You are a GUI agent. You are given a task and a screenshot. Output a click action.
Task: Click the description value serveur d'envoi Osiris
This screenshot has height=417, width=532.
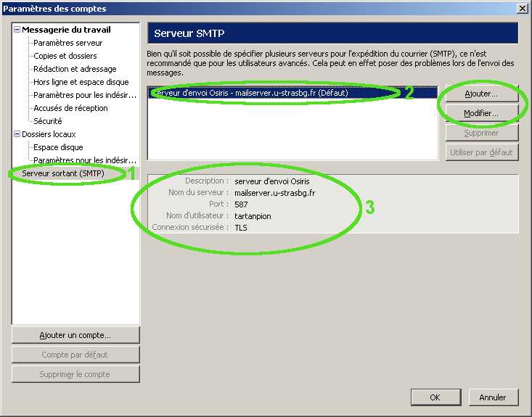[272, 181]
